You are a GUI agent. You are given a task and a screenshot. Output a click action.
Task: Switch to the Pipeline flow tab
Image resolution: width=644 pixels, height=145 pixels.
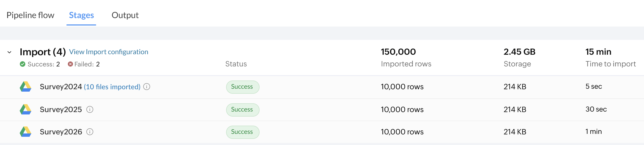[x=30, y=15]
